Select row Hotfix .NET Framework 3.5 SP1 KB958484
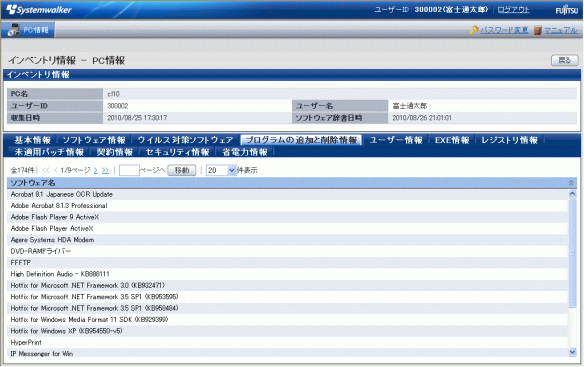 [287, 308]
